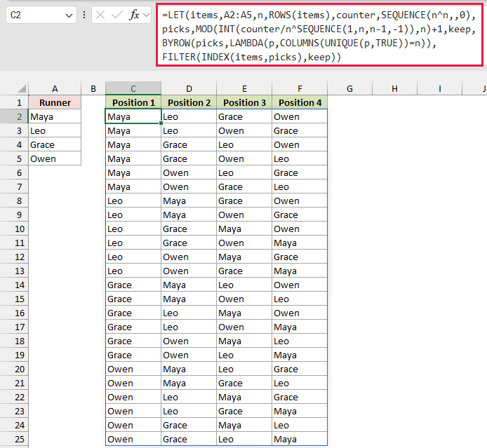This screenshot has width=487, height=448.
Task: Click the Position 4 header cell
Action: coord(300,102)
